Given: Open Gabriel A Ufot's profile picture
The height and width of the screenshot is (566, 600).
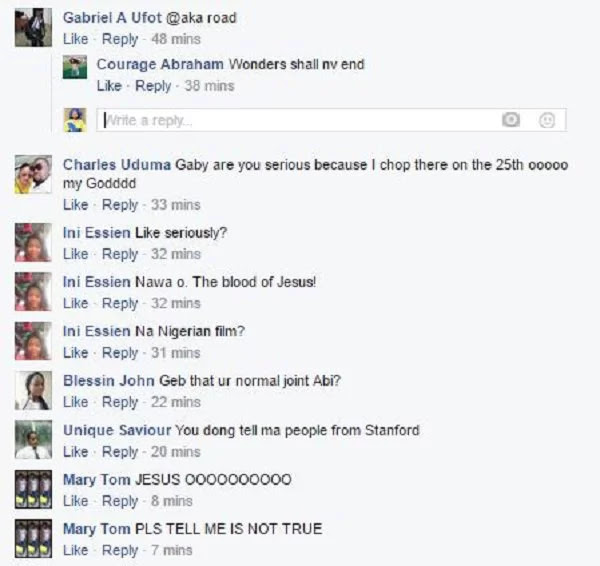Looking at the screenshot, I should [33, 28].
